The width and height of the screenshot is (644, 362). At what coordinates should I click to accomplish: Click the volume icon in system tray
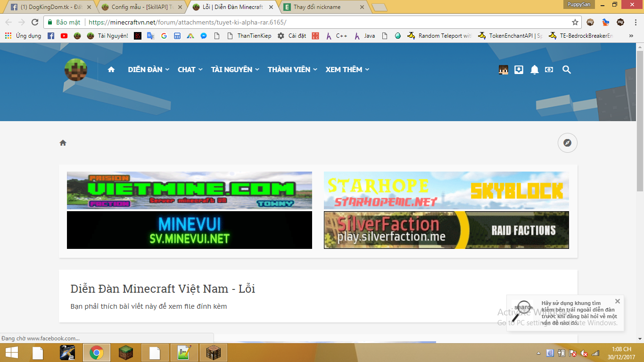pyautogui.click(x=584, y=353)
